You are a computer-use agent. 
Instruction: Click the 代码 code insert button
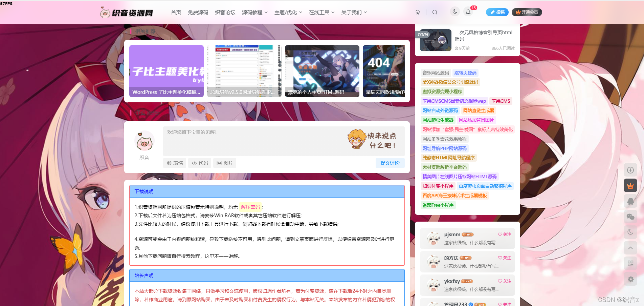pos(200,163)
